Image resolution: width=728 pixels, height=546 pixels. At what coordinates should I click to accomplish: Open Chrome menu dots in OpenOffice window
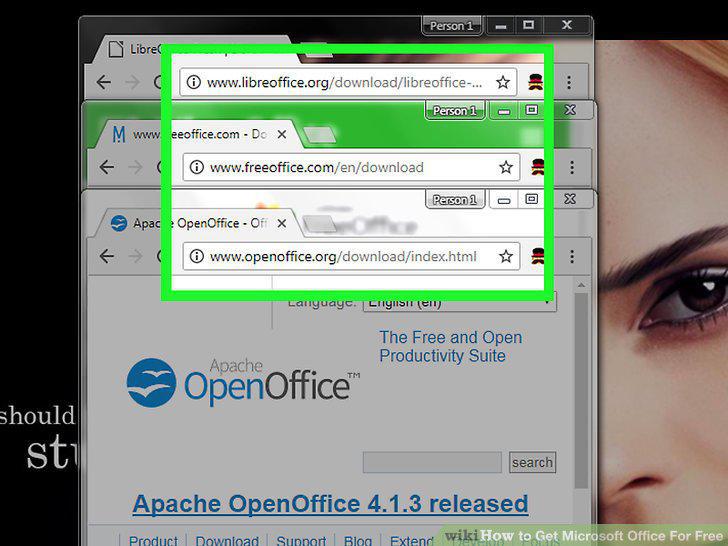572,256
